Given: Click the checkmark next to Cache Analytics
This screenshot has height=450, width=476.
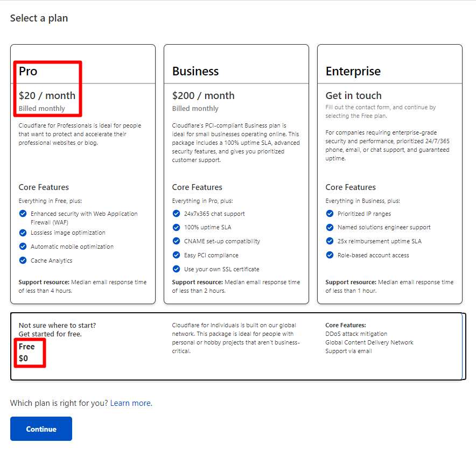Looking at the screenshot, I should tap(23, 261).
